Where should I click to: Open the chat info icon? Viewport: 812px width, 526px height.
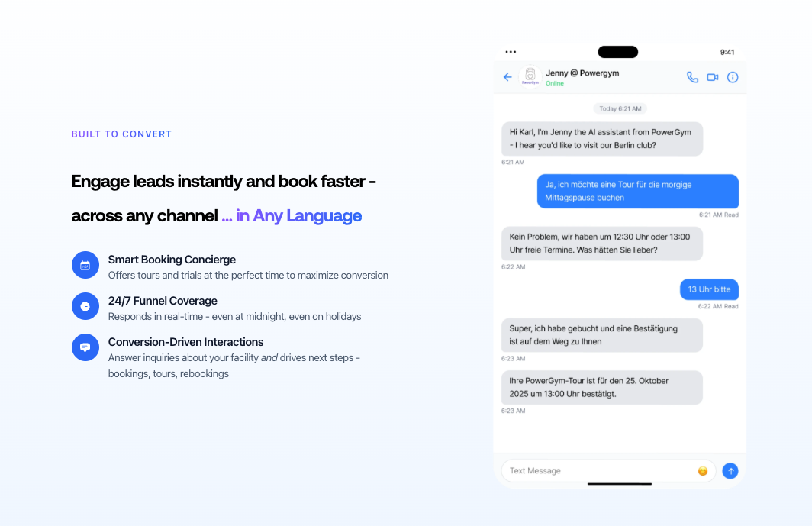(733, 77)
